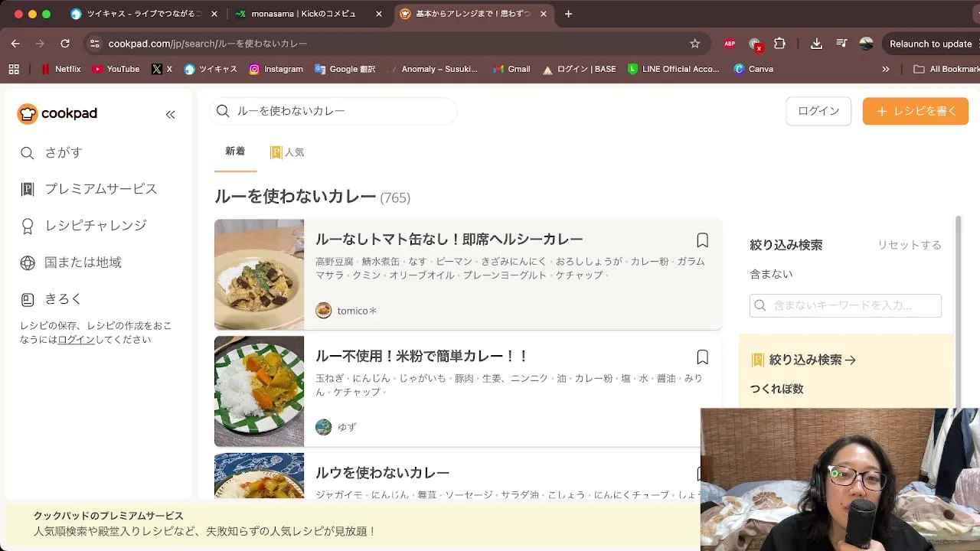The width and height of the screenshot is (980, 551).
Task: Open ルーなしトマト缶なし！即席ヘルシーカレー recipe title
Action: tap(449, 240)
